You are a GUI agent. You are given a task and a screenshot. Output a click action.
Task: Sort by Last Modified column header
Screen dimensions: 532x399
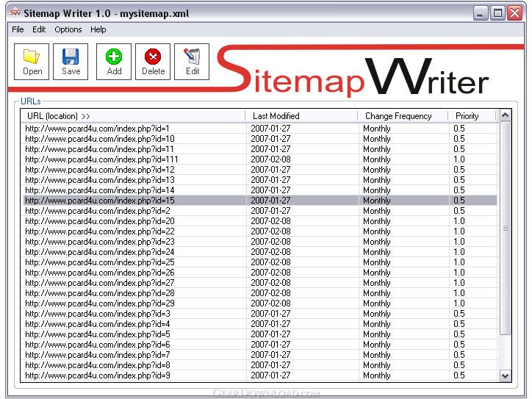coord(301,116)
